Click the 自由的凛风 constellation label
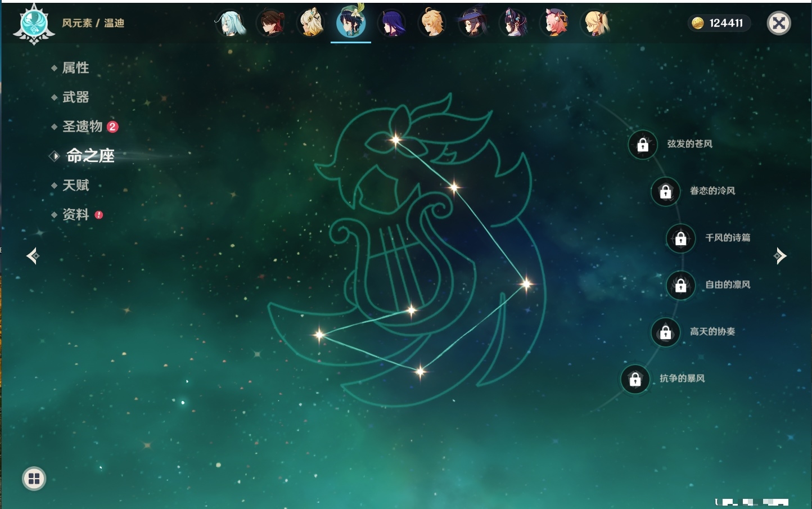The width and height of the screenshot is (812, 509). pyautogui.click(x=728, y=285)
